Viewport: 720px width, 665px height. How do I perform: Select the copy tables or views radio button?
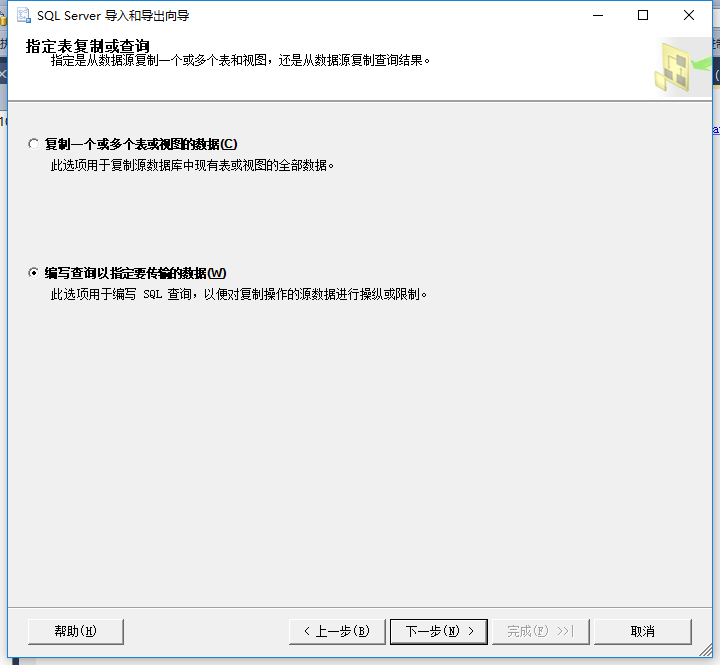coord(34,144)
